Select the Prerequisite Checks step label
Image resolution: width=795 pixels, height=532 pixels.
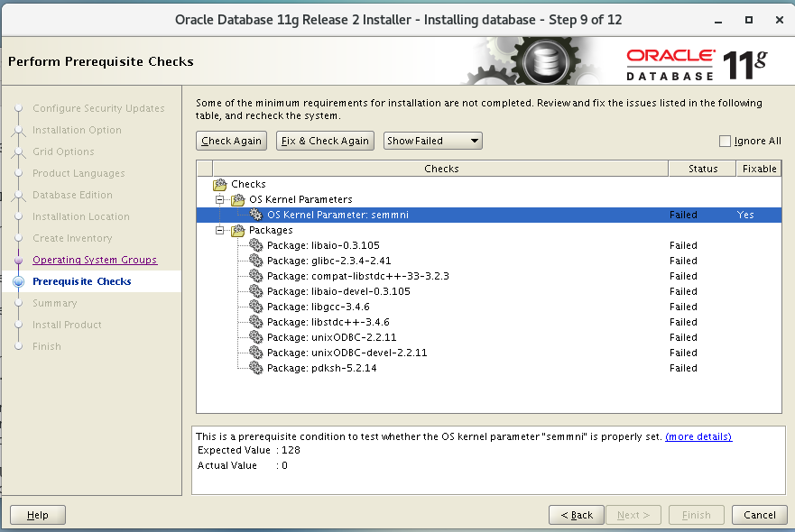point(81,281)
